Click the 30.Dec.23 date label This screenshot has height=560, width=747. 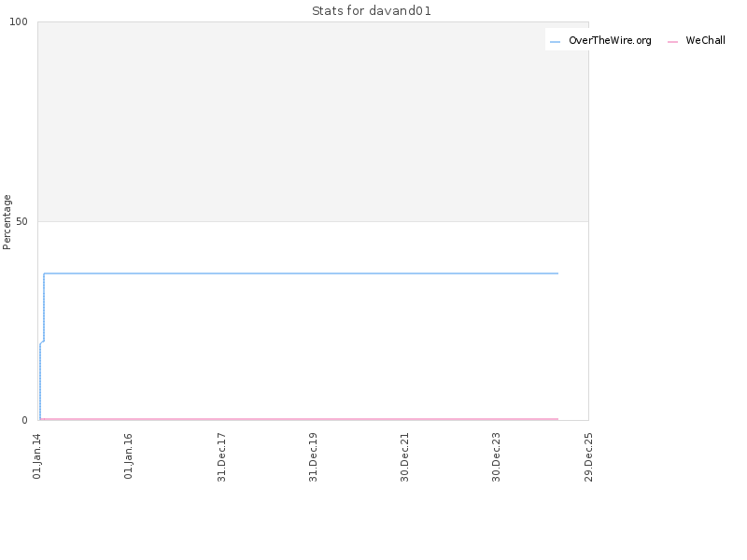click(497, 457)
